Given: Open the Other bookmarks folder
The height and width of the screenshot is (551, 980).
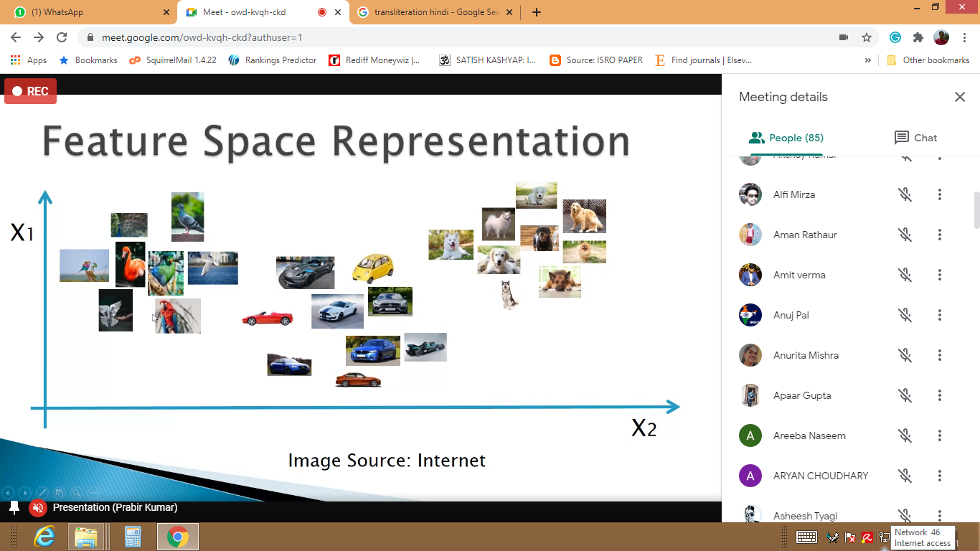Looking at the screenshot, I should click(x=928, y=60).
